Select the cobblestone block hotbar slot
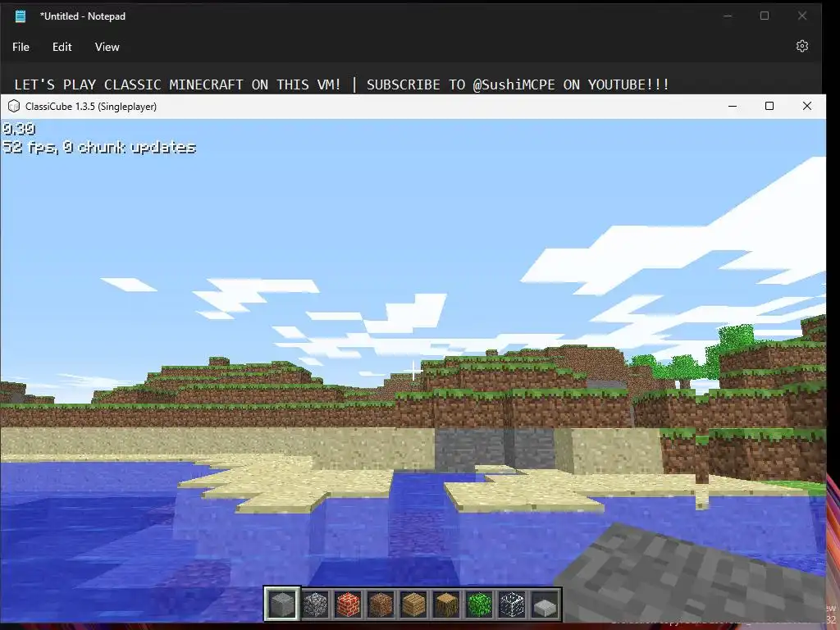The height and width of the screenshot is (630, 840). 316,605
